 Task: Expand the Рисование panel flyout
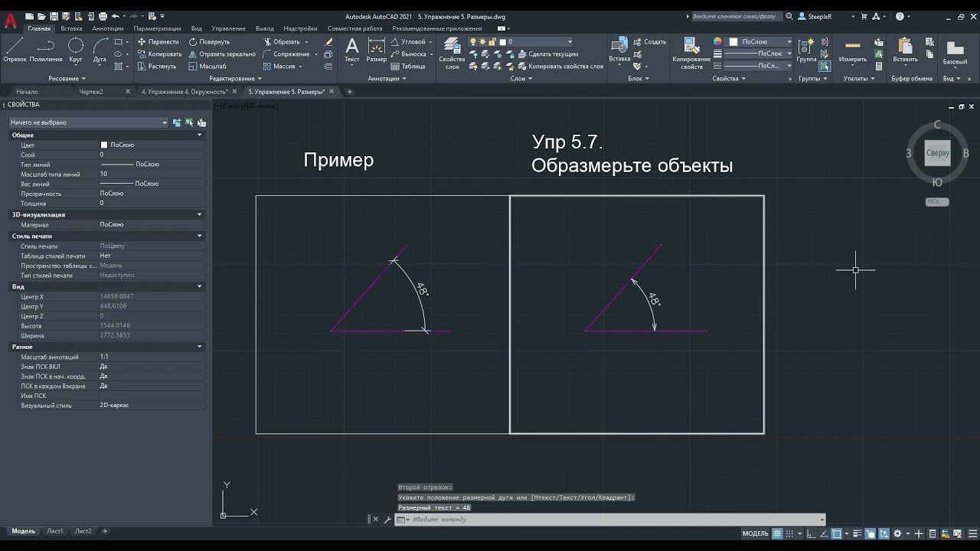(x=67, y=78)
